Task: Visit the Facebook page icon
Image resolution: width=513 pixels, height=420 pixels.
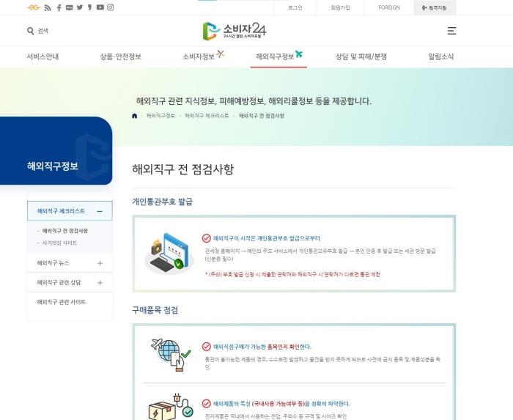Action: click(59, 7)
